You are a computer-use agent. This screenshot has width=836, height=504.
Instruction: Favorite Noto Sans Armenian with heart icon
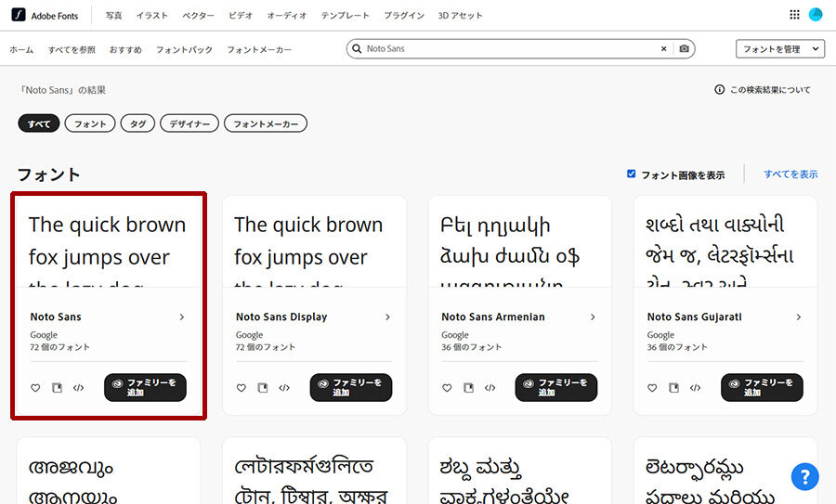(447, 388)
